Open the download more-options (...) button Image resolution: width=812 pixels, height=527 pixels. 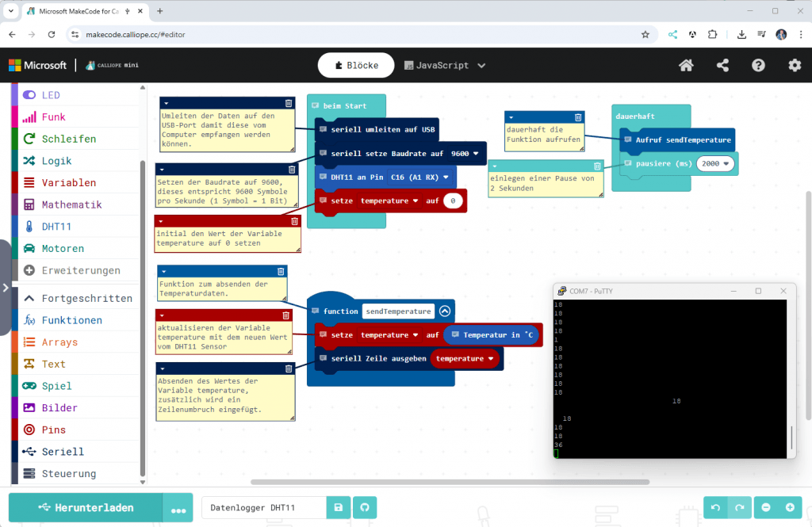point(178,507)
